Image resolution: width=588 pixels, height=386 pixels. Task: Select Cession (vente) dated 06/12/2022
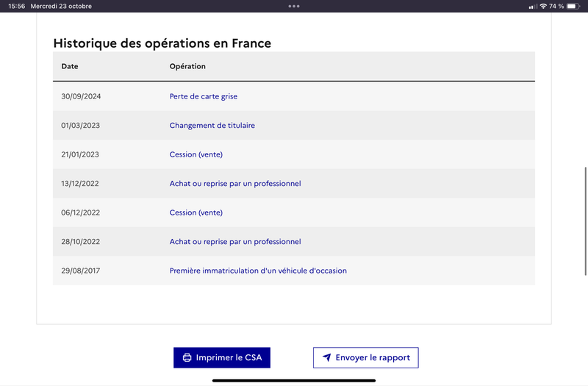[x=196, y=212]
